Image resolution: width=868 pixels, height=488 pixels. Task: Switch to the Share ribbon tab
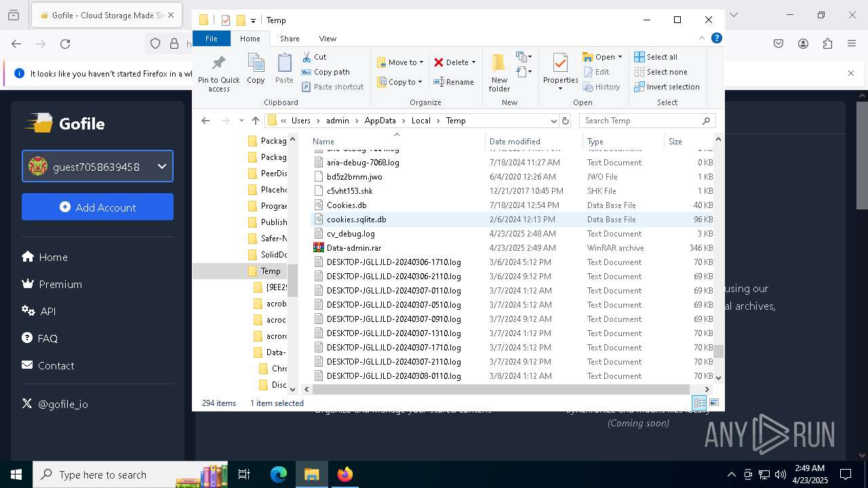pos(290,39)
